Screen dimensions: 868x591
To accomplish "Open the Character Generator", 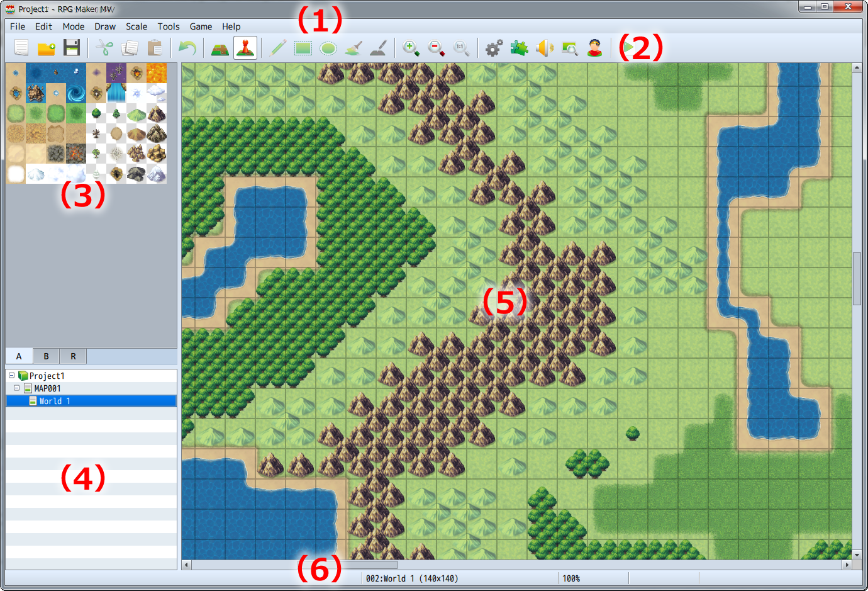I will [594, 47].
